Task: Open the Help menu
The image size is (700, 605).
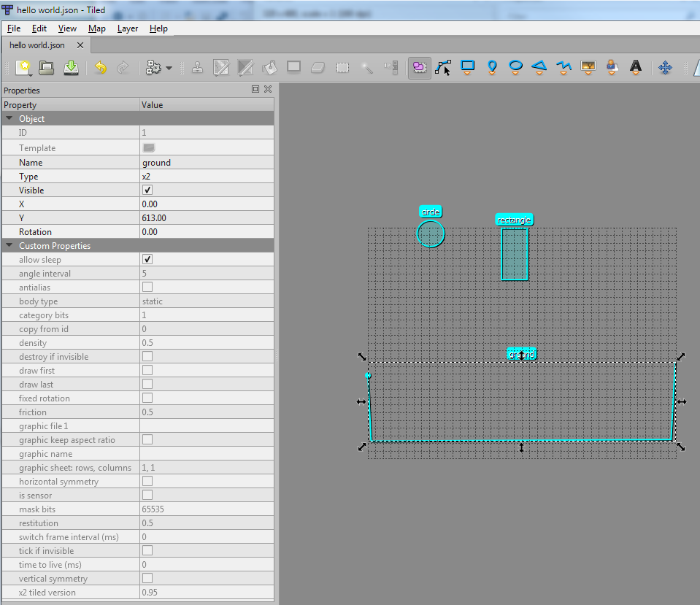Action: pos(158,28)
